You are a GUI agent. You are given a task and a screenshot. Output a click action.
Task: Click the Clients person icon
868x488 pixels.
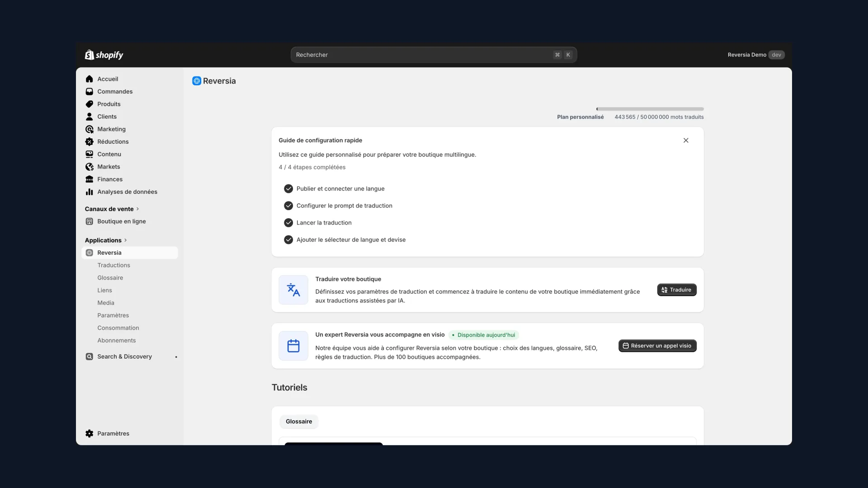[x=90, y=117]
